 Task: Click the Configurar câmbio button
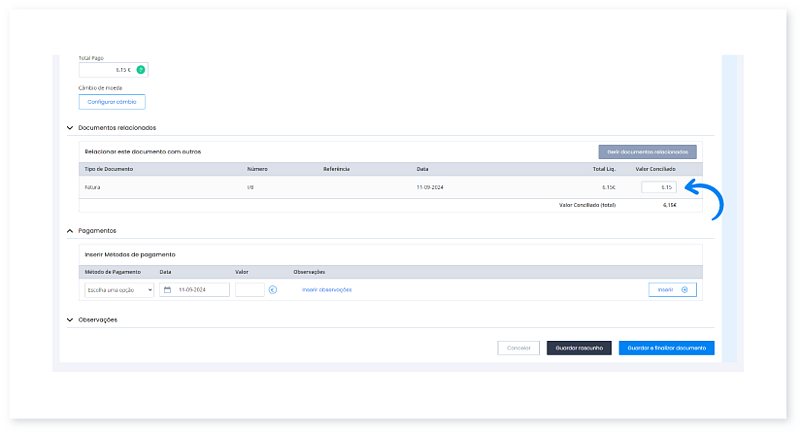[112, 102]
